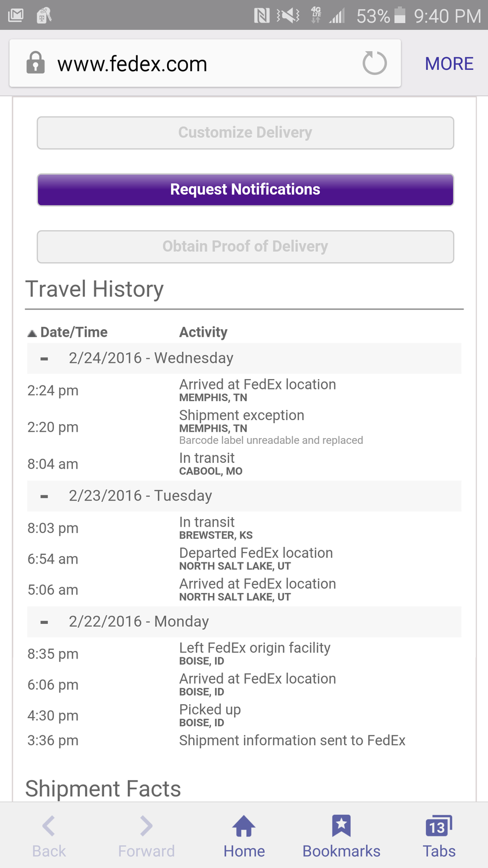Tap the mail notification icon in status bar
The image size is (488, 868).
pos(16,15)
